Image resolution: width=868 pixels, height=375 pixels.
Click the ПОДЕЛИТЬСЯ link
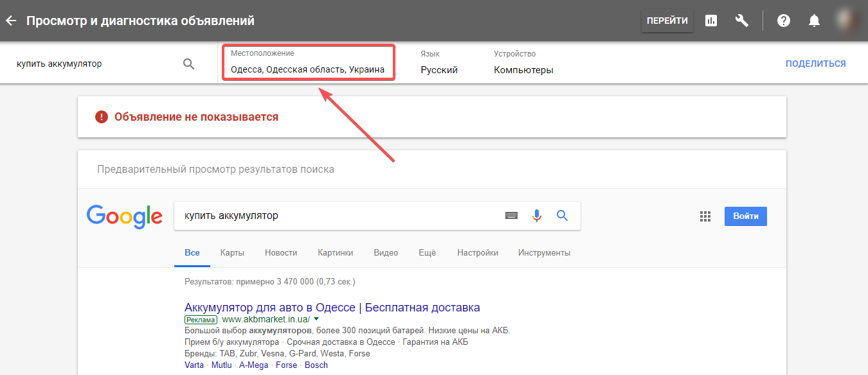pyautogui.click(x=816, y=64)
